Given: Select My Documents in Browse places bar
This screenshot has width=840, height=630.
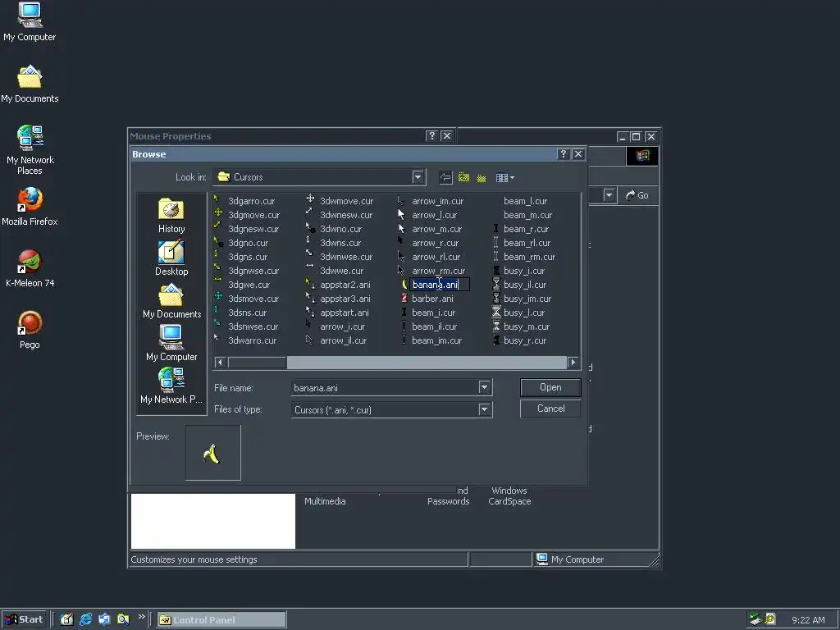Looking at the screenshot, I should point(171,301).
